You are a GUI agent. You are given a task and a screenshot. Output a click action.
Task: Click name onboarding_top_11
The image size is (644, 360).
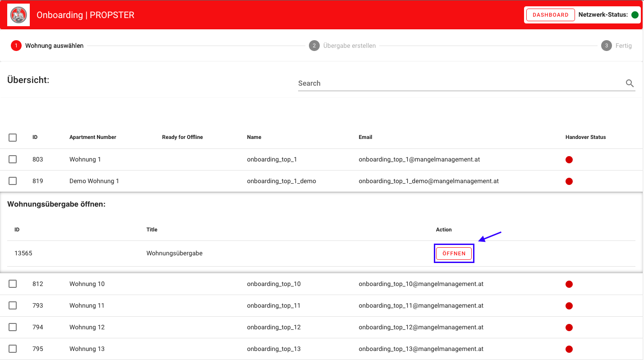274,306
